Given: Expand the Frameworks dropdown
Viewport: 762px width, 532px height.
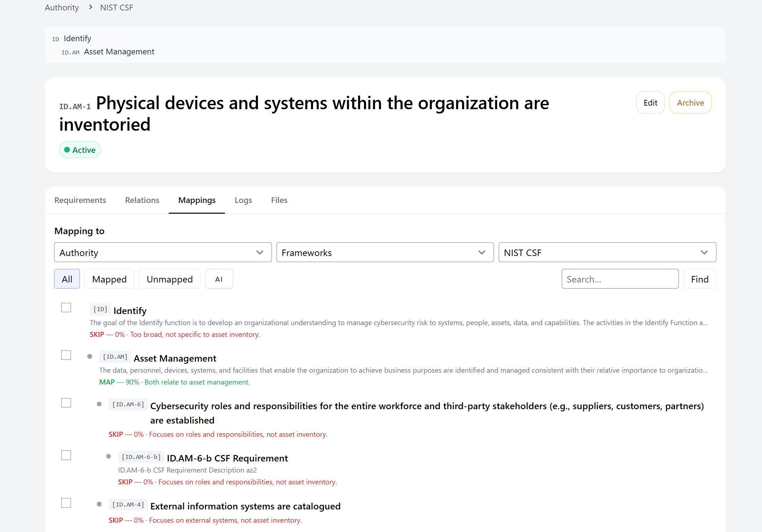Looking at the screenshot, I should coord(385,253).
